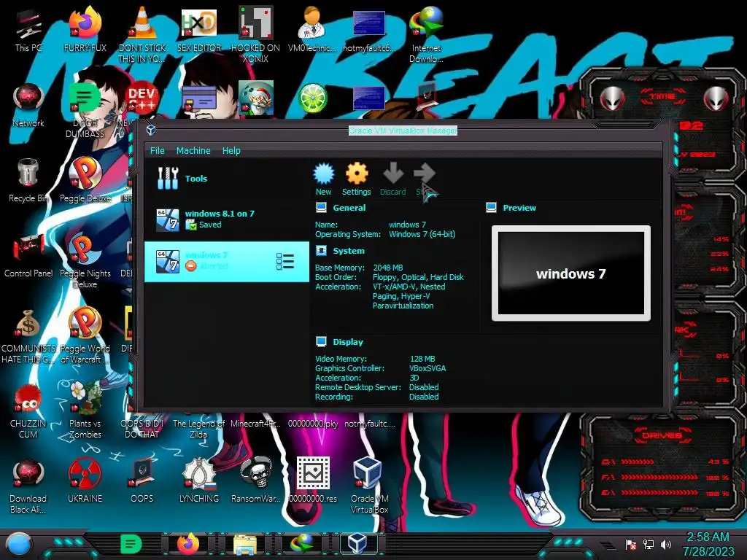Open the UKRAINE radiation icon
747x560 pixels.
[85, 481]
